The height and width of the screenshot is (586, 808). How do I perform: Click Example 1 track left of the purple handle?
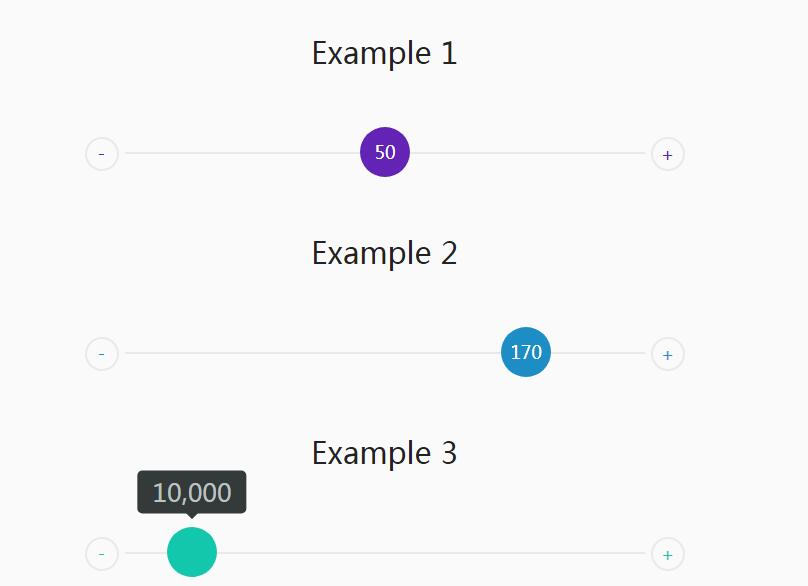pyautogui.click(x=240, y=153)
